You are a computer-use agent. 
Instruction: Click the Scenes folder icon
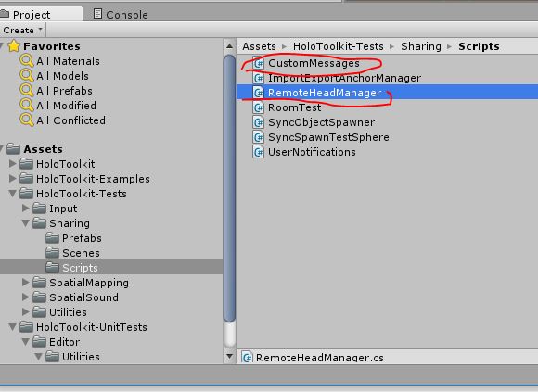(x=53, y=253)
